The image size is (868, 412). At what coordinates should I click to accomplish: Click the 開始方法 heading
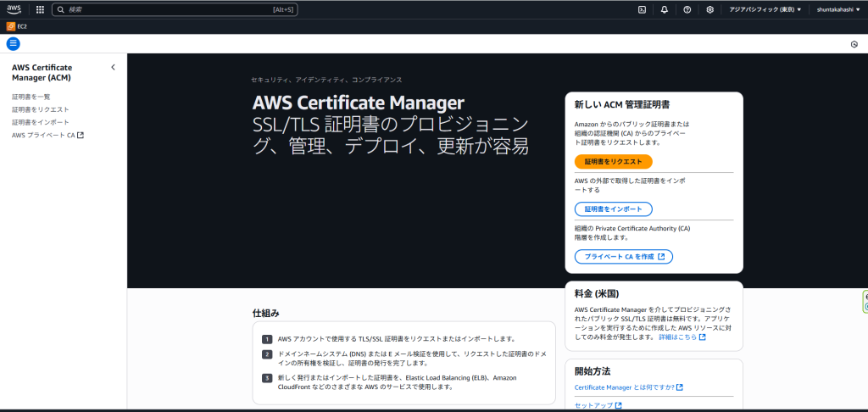tap(593, 371)
